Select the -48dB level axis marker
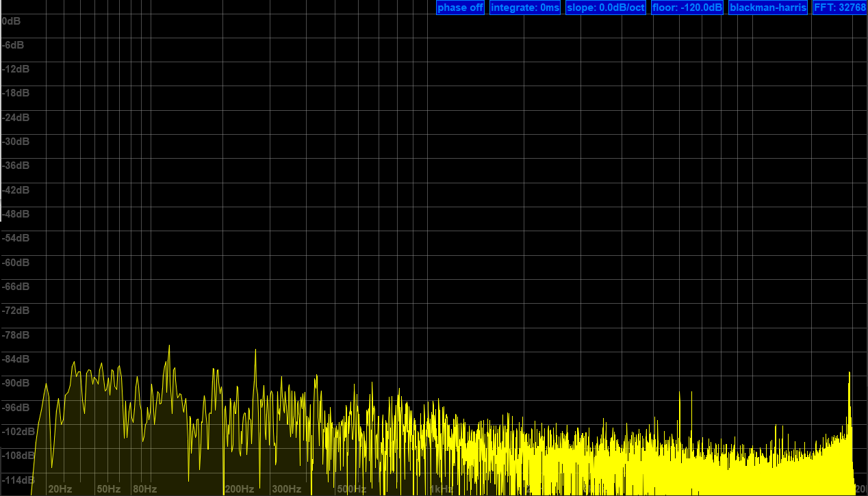Screen dimensions: 868x496 coord(16,214)
